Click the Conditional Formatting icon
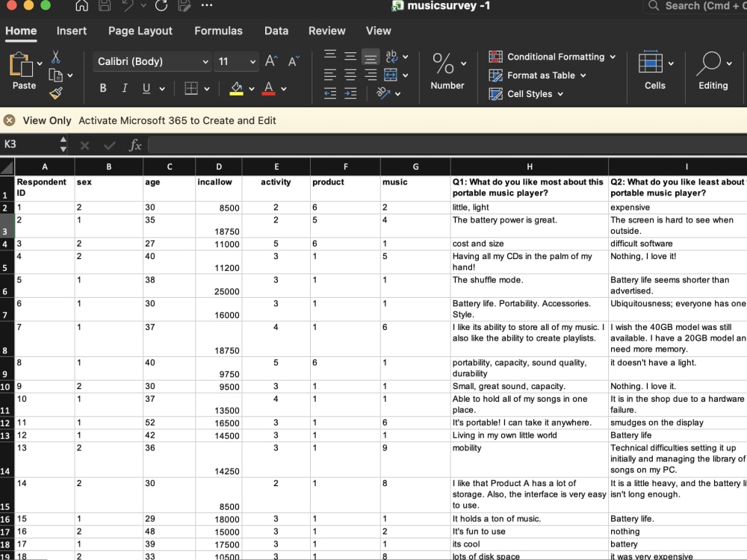The width and height of the screenshot is (747, 560). pyautogui.click(x=495, y=57)
